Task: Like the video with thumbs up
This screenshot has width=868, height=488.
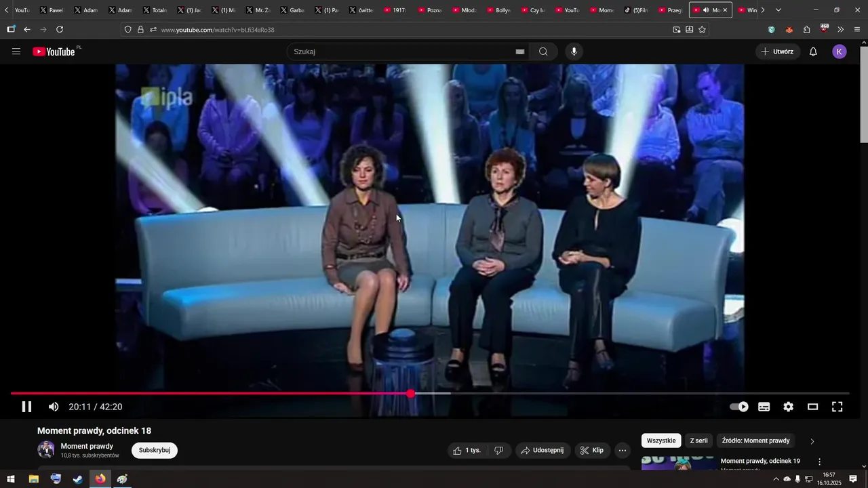Action: click(x=467, y=450)
